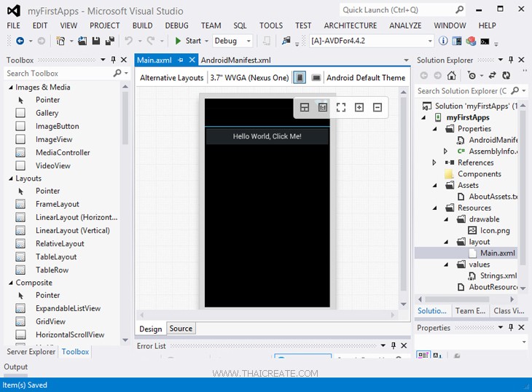
Task: Click the designer layout split icon
Action: pyautogui.click(x=305, y=108)
